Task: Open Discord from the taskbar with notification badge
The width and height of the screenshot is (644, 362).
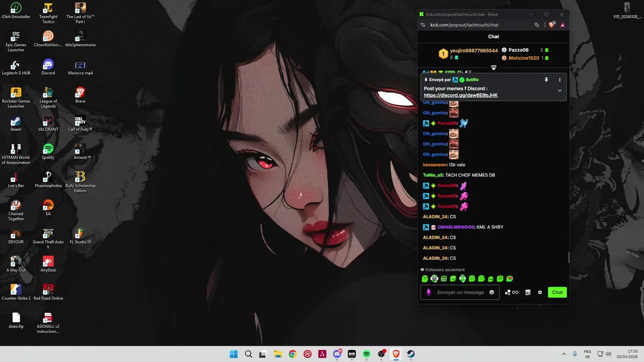Action: point(337,354)
